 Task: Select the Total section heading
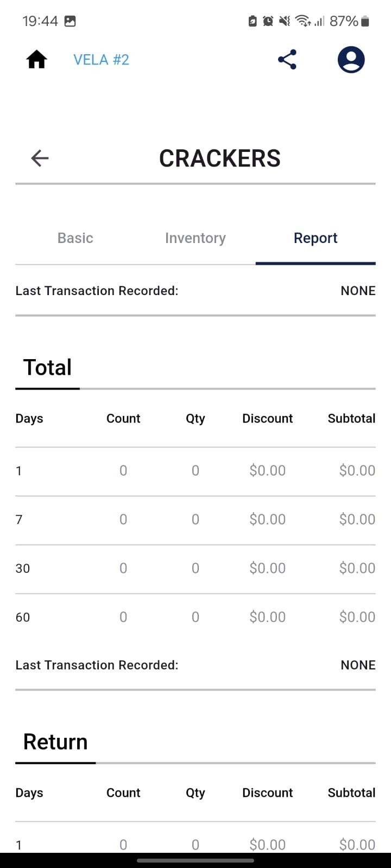47,367
